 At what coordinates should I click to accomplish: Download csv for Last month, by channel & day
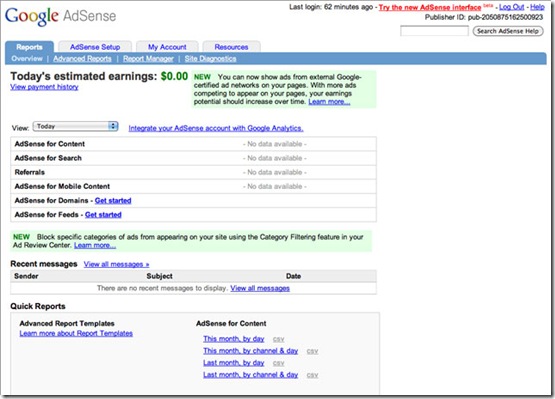pos(313,375)
